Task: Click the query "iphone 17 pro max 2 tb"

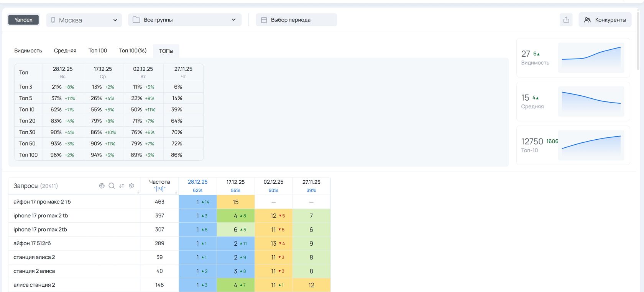Action: pyautogui.click(x=41, y=215)
